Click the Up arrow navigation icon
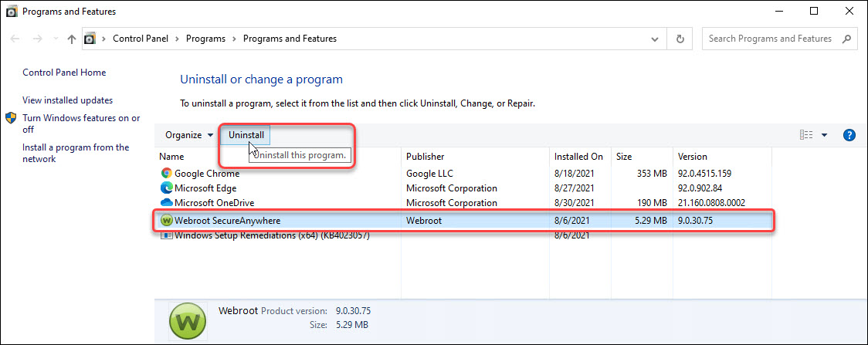 click(x=72, y=39)
